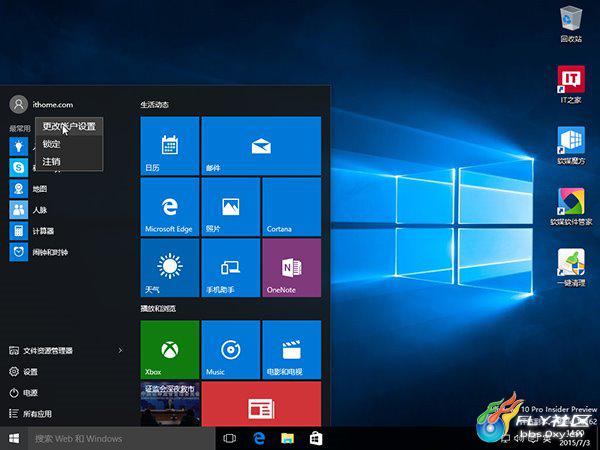600x450 pixels.
Task: Open the 天气 weather tile
Action: [170, 267]
